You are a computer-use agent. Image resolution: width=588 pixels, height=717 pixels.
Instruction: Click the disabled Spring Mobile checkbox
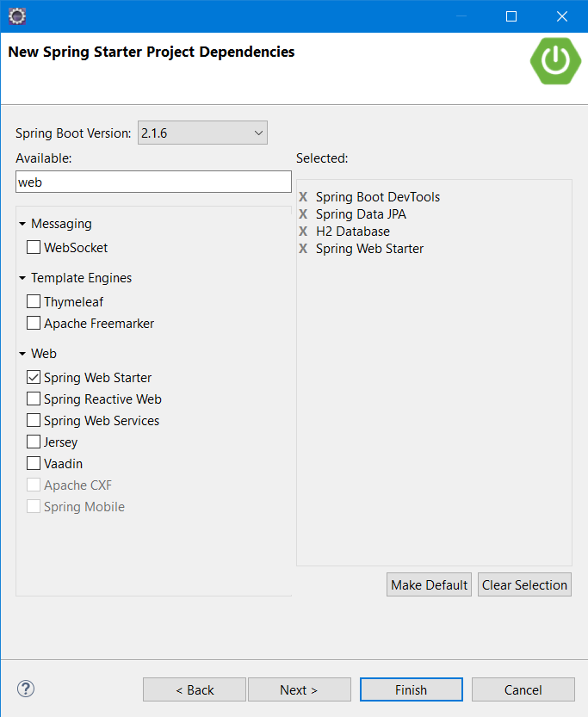tap(34, 506)
